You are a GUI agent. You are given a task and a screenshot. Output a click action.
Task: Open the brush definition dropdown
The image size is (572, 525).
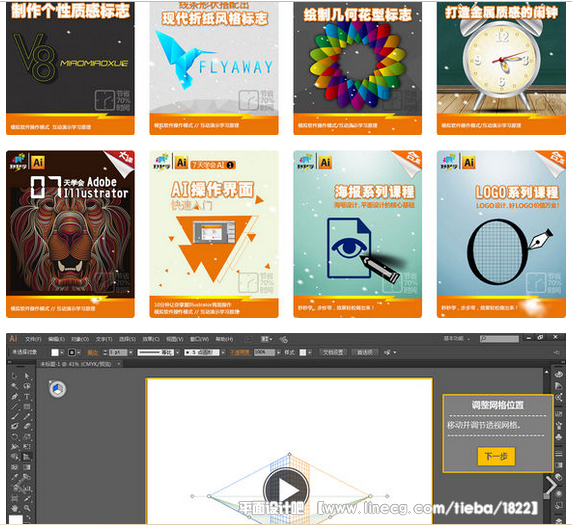[223, 352]
